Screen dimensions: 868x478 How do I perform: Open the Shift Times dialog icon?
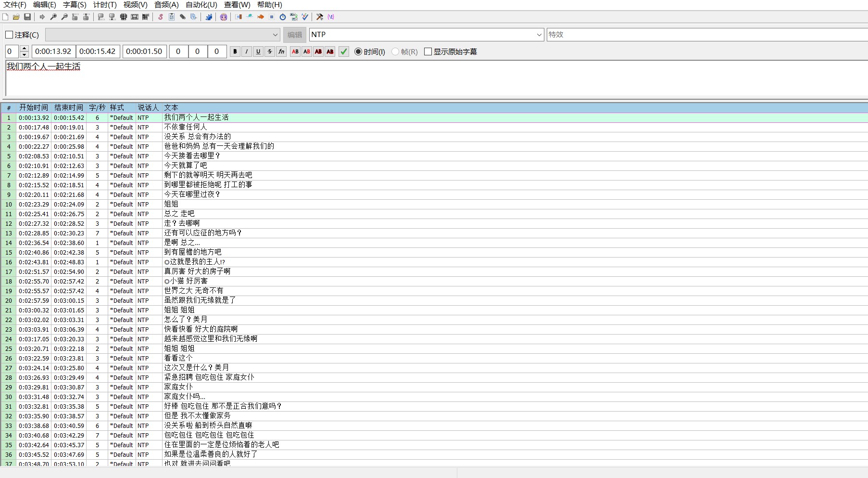point(239,17)
